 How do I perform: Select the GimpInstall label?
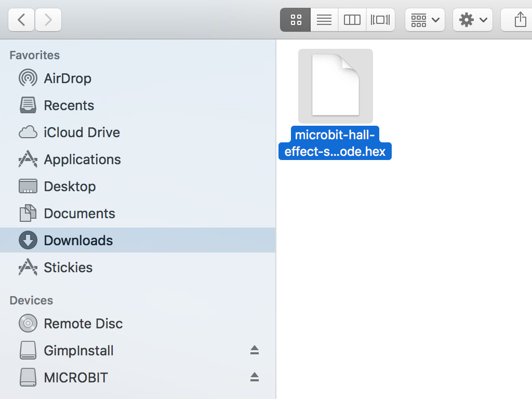pos(79,351)
